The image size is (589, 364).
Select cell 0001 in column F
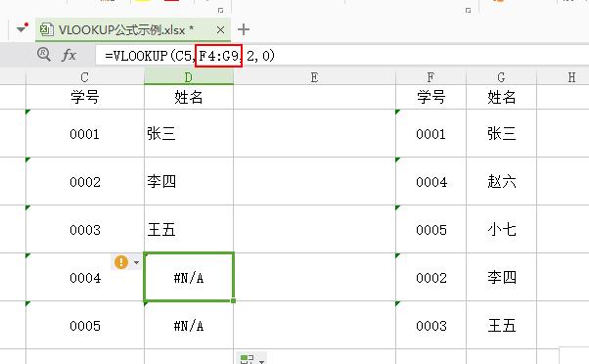coord(430,133)
